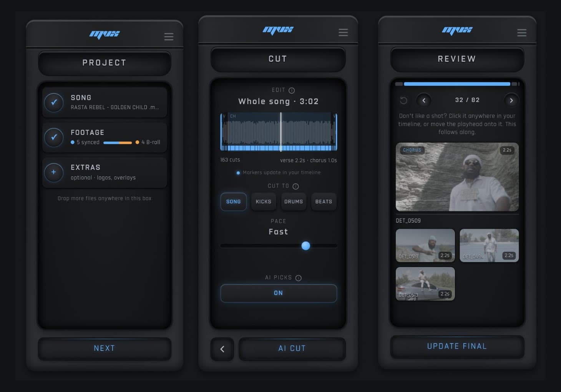Show info for Edit label
This screenshot has height=392, width=561.
pos(292,90)
